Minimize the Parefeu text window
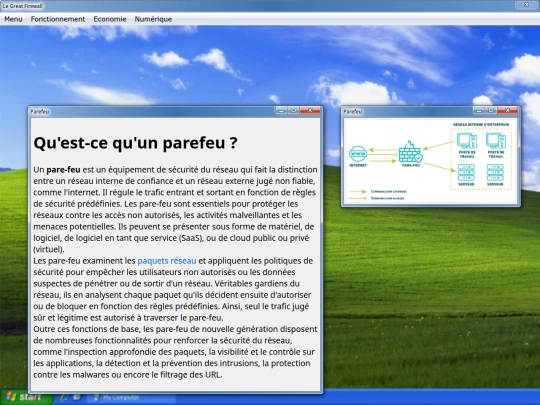 [x=281, y=111]
